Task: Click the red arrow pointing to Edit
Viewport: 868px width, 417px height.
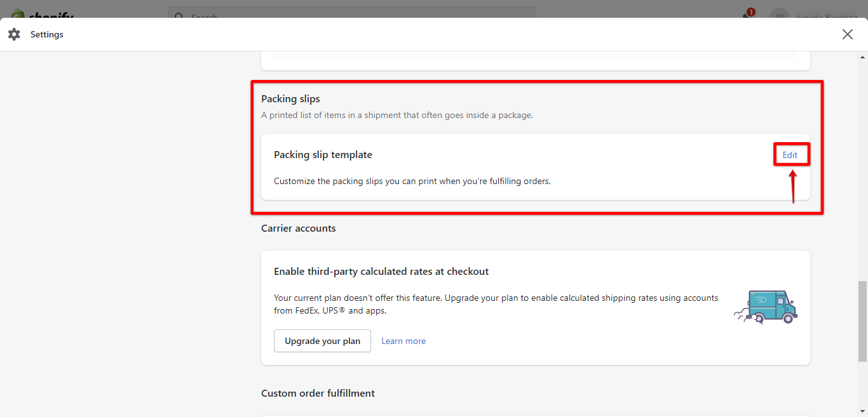Action: pyautogui.click(x=793, y=186)
